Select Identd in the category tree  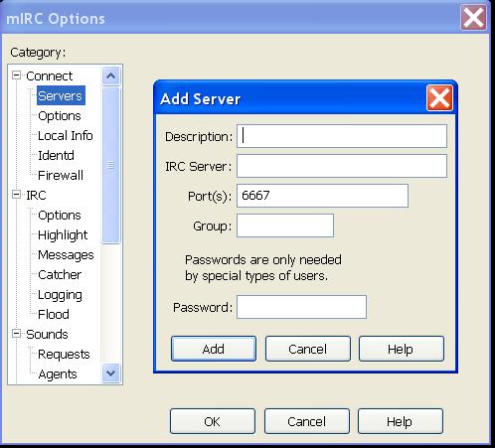[x=56, y=156]
